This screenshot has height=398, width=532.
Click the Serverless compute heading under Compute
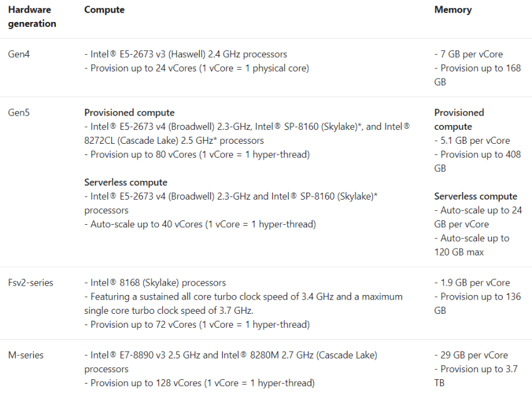[x=126, y=182]
